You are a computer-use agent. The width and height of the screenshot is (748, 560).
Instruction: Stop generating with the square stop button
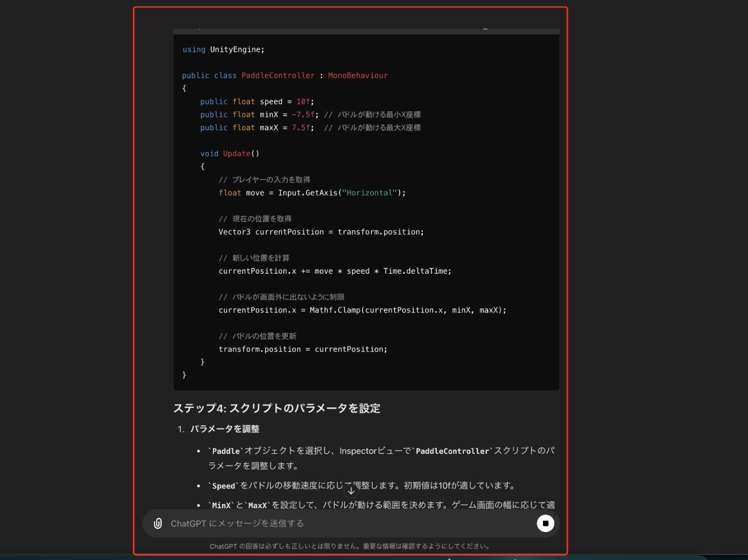point(545,523)
